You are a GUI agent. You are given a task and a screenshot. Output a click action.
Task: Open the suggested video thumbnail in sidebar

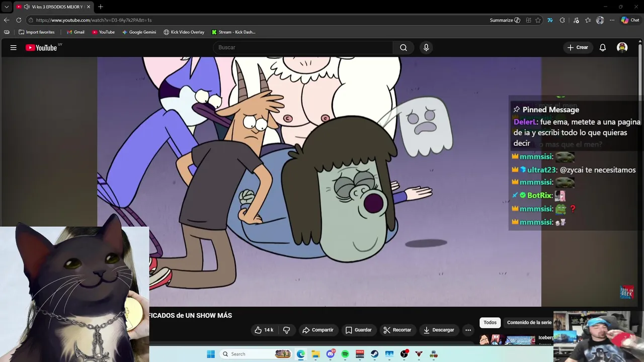click(x=507, y=340)
